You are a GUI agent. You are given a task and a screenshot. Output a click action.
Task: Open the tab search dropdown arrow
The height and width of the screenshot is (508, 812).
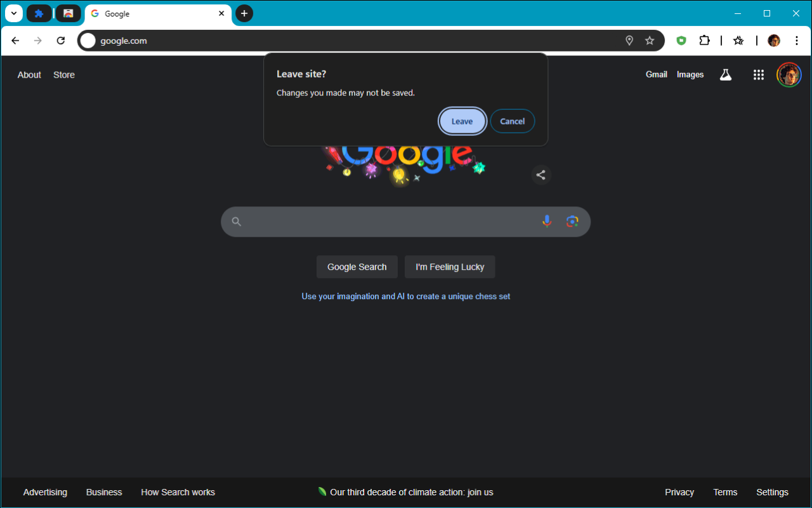[13, 13]
